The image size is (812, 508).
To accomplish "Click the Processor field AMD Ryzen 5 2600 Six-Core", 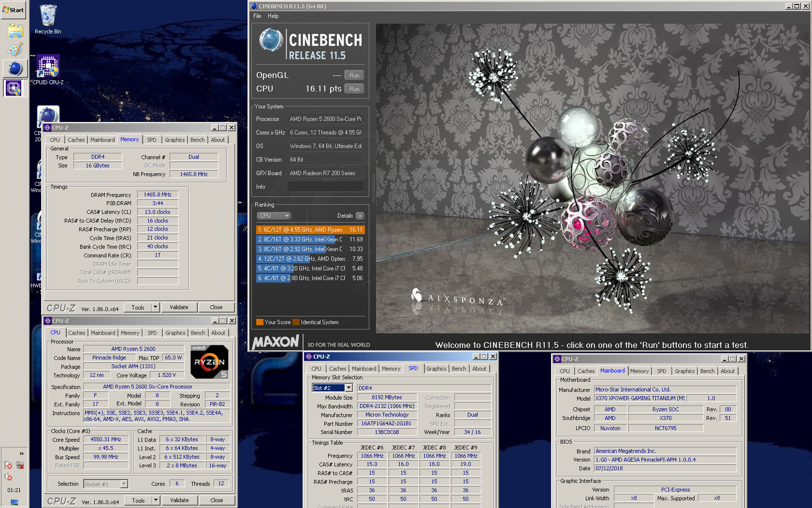I will [x=325, y=119].
